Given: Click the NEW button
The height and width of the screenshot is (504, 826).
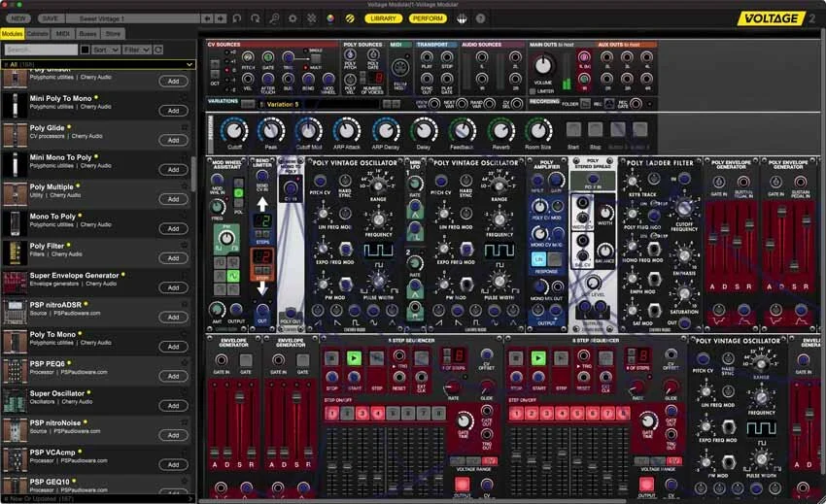Looking at the screenshot, I should (x=17, y=18).
